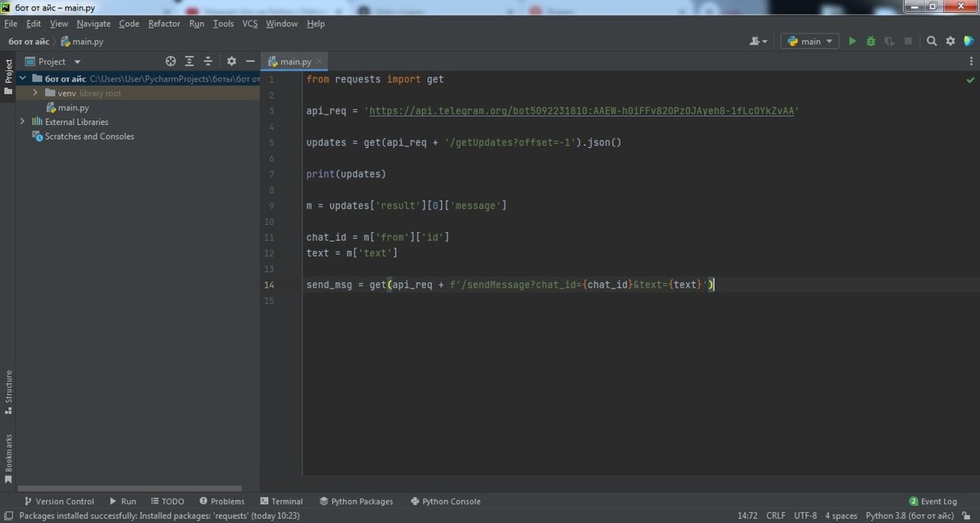Toggle the Project tool window side tab
Screen dimensions: 980x523
click(x=7, y=76)
